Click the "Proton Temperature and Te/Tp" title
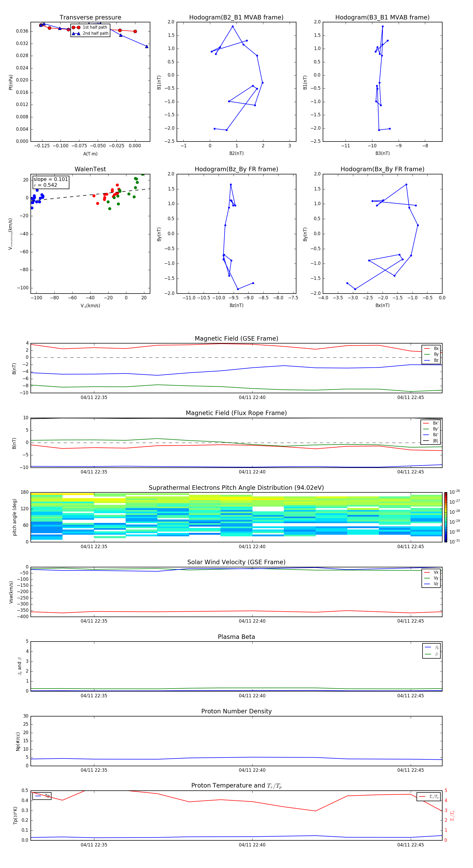This screenshot has width=473, height=868. click(x=236, y=786)
